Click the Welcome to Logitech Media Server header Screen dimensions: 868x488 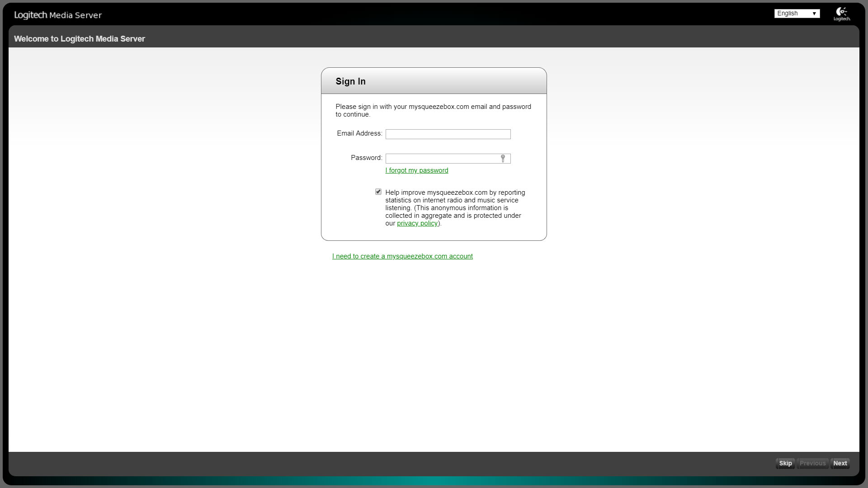[80, 39]
